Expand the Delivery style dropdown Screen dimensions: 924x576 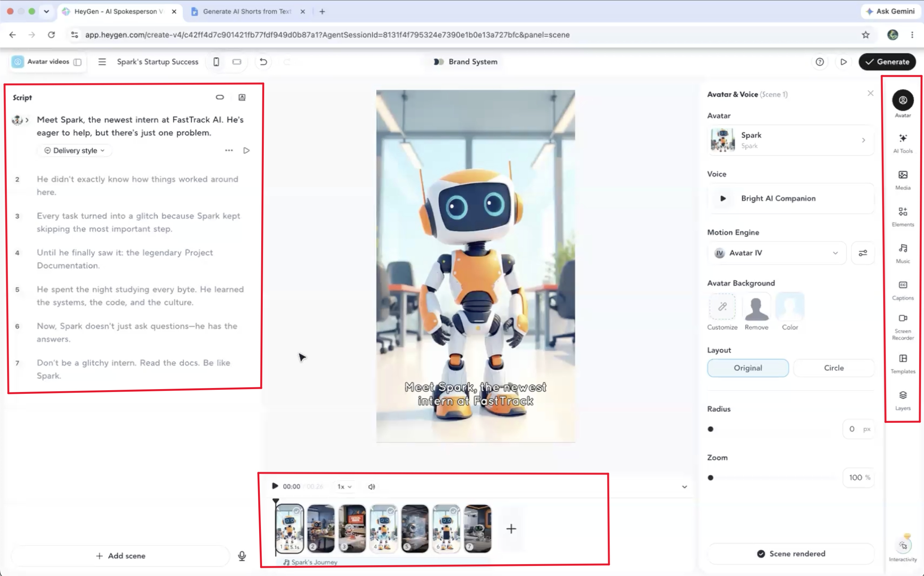click(74, 150)
